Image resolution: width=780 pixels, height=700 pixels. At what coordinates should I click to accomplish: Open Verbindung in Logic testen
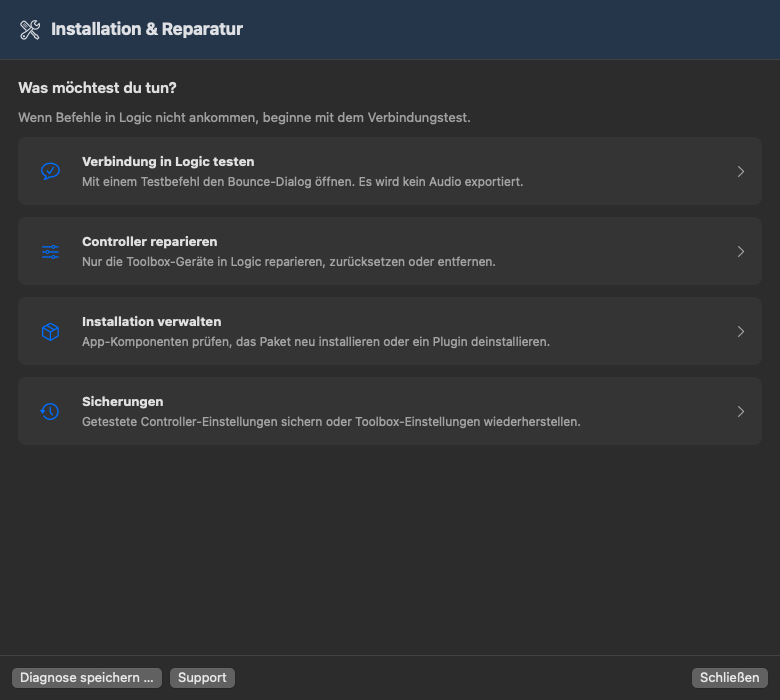pyautogui.click(x=390, y=171)
